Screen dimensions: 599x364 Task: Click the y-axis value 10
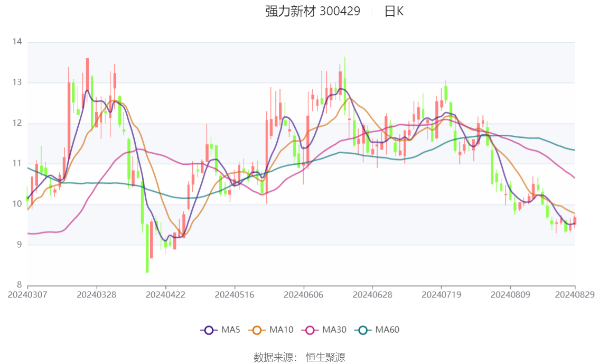point(17,204)
